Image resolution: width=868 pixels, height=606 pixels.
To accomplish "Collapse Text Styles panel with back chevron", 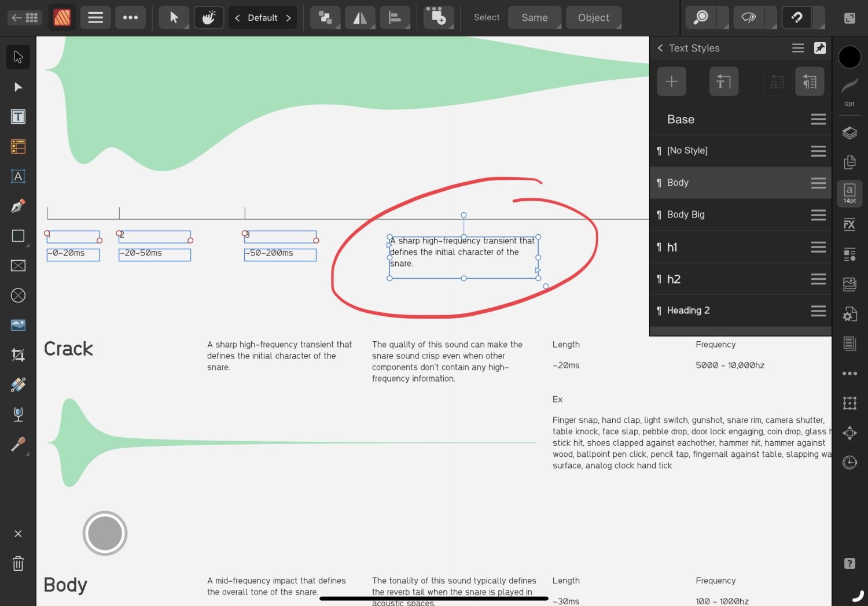I will 660,48.
